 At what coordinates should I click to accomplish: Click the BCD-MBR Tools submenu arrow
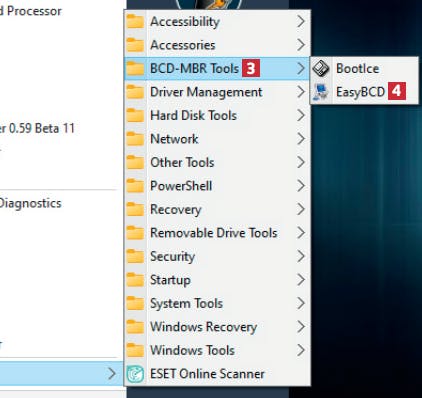[x=301, y=68]
